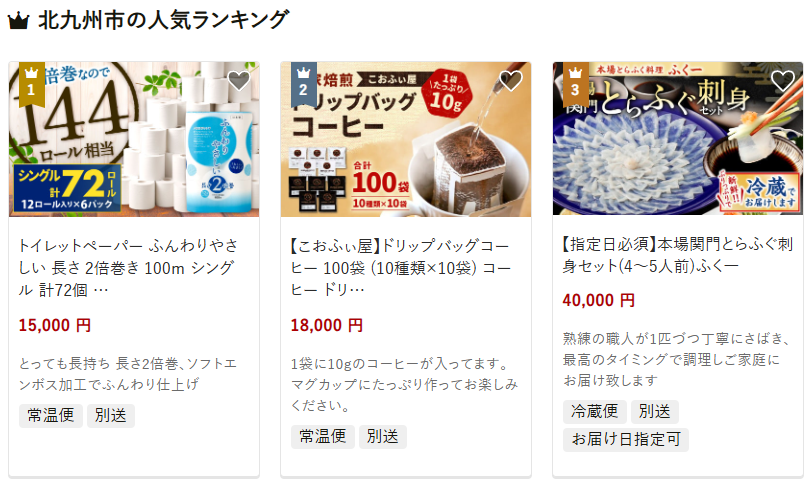The height and width of the screenshot is (487, 812).
Task: Open the こおふぃ屋 ドリップバッグコーヒー title link
Action: click(x=400, y=267)
